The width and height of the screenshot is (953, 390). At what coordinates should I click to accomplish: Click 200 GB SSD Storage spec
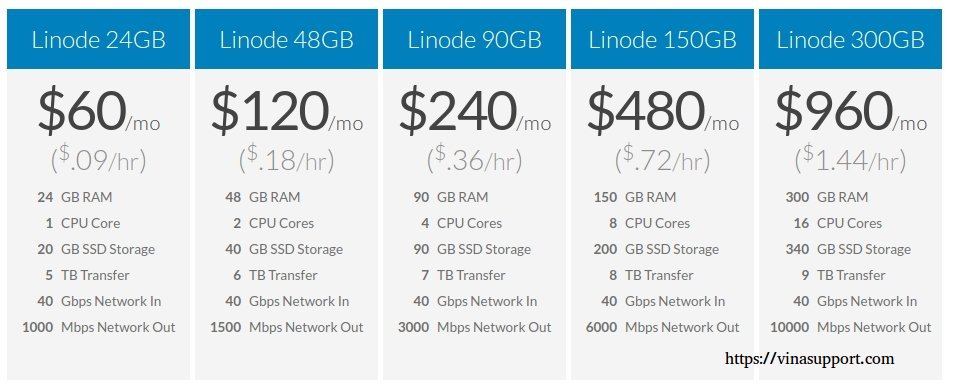(656, 249)
